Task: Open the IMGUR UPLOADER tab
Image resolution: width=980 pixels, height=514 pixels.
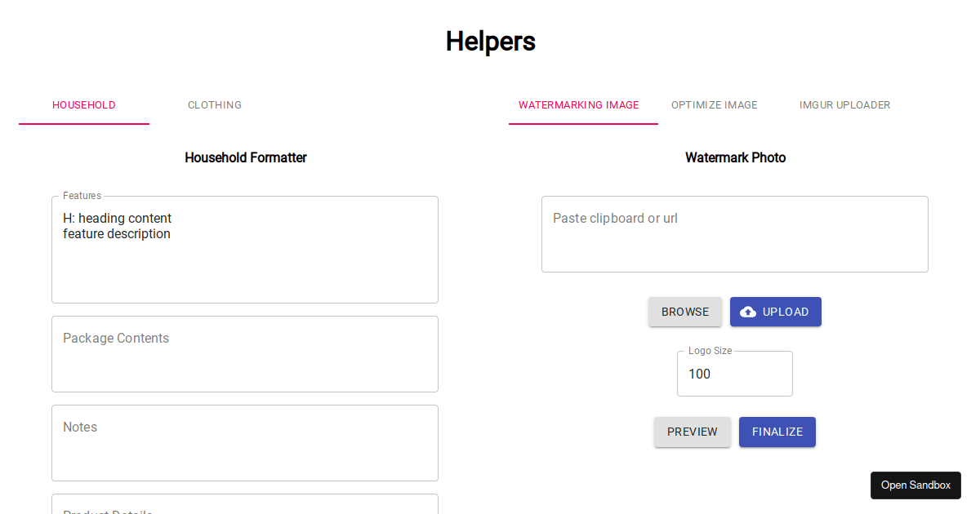Action: point(844,104)
